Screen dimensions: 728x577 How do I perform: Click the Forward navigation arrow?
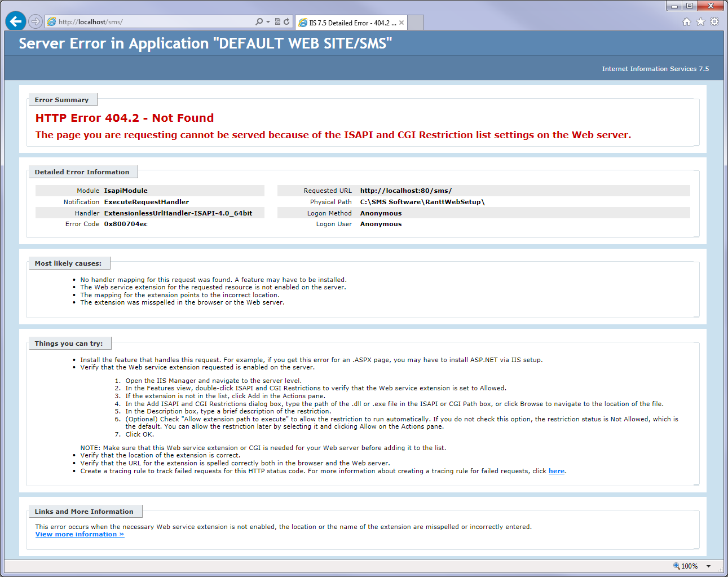36,21
